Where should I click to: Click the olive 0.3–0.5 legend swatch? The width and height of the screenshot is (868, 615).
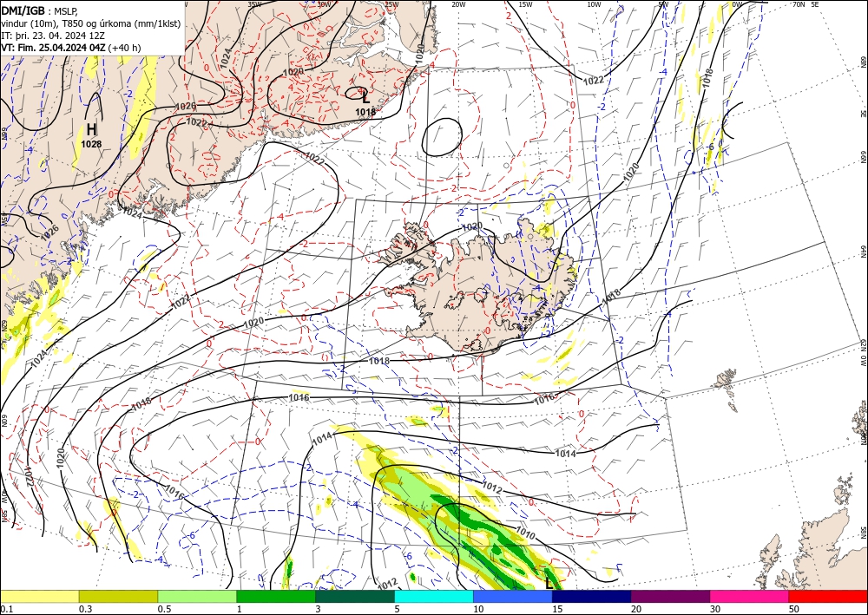(x=118, y=596)
